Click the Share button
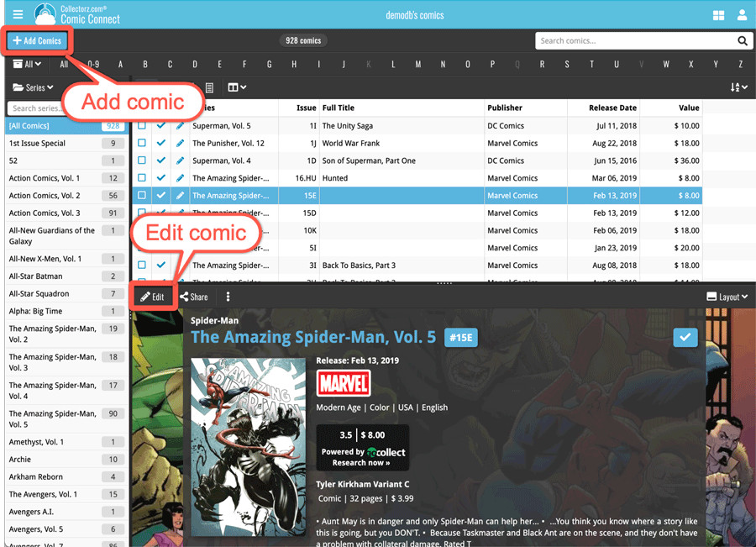The image size is (756, 547). 194,297
